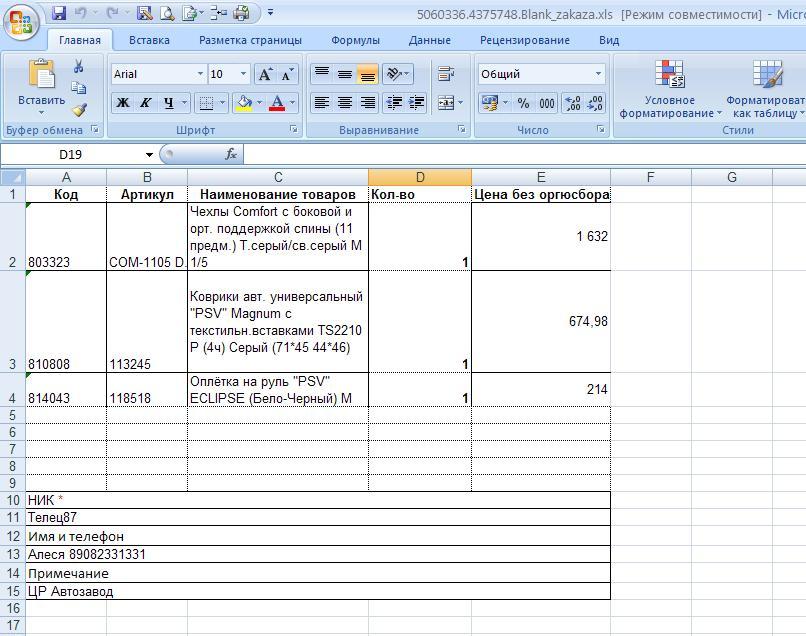This screenshot has height=636, width=806.
Task: Click the Increase Font Size icon
Action: point(265,75)
